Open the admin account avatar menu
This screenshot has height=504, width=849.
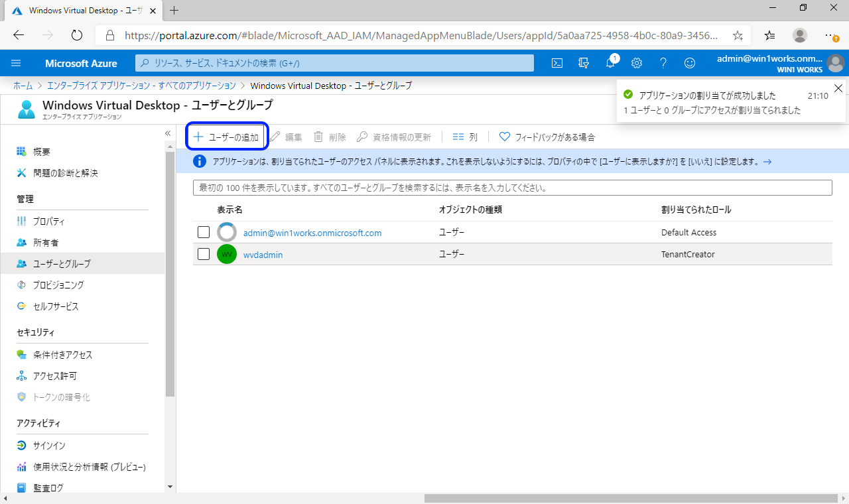835,63
